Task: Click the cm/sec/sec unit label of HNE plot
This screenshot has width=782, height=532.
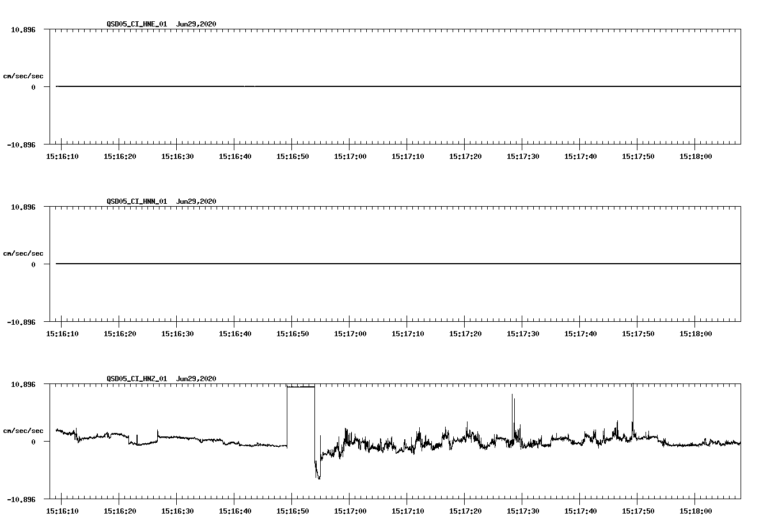Action: pos(23,76)
